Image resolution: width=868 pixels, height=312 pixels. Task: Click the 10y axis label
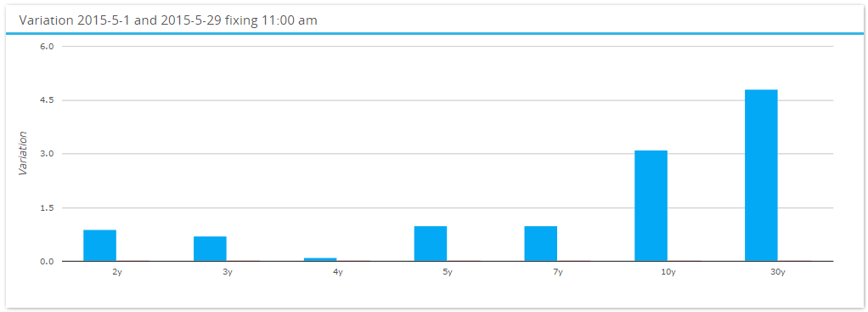point(668,272)
